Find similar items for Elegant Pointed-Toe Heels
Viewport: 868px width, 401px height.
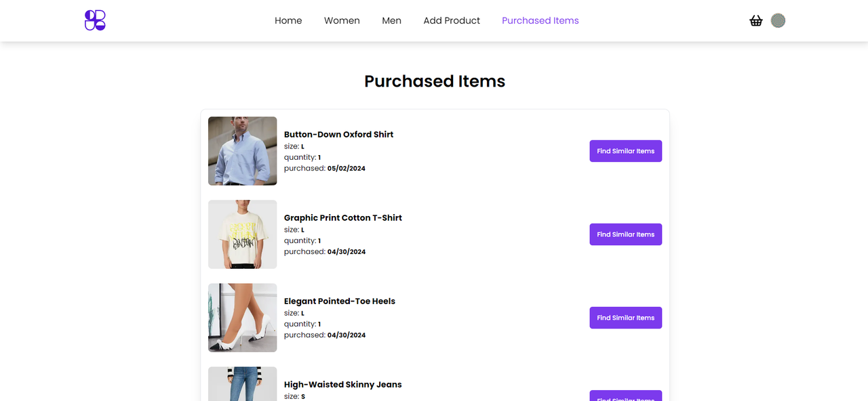tap(626, 318)
